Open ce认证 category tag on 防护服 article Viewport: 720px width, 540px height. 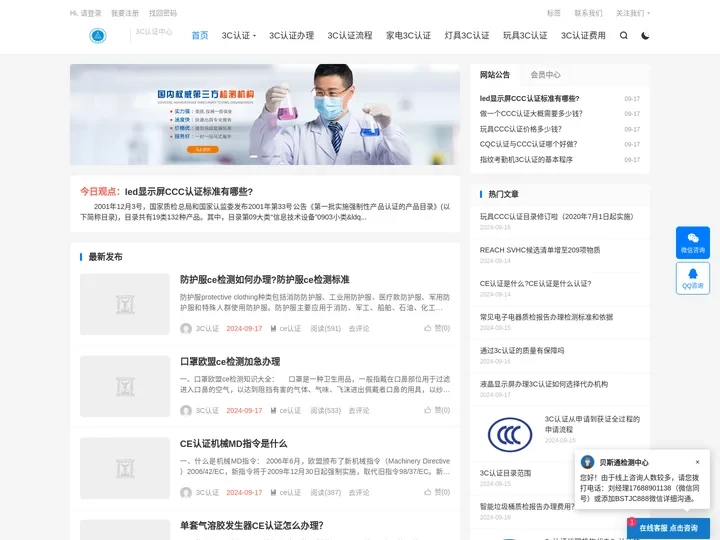286,328
